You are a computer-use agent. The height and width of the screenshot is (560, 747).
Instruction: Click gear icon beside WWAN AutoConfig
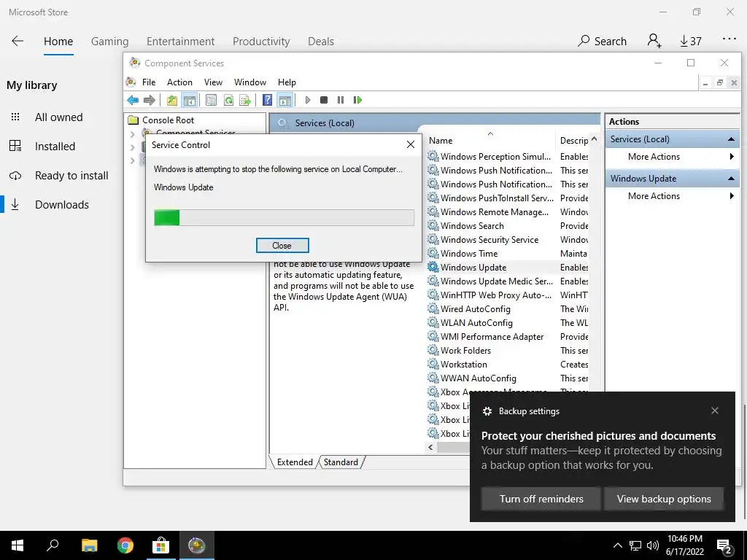433,378
